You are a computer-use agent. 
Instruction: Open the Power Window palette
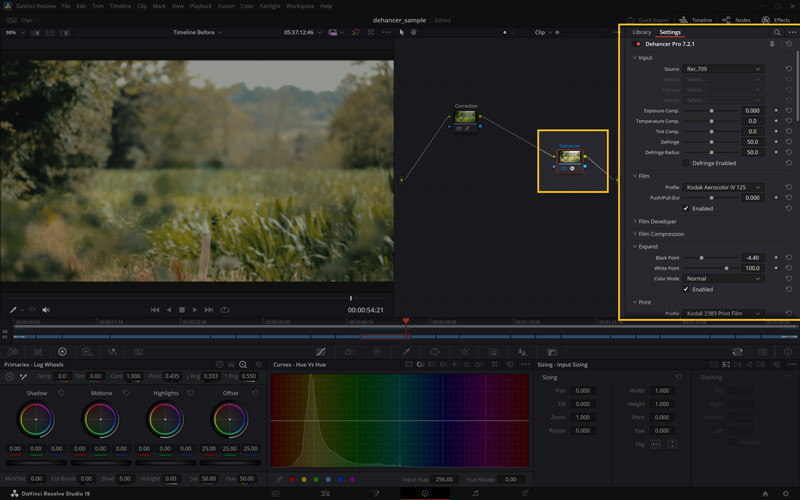point(435,352)
